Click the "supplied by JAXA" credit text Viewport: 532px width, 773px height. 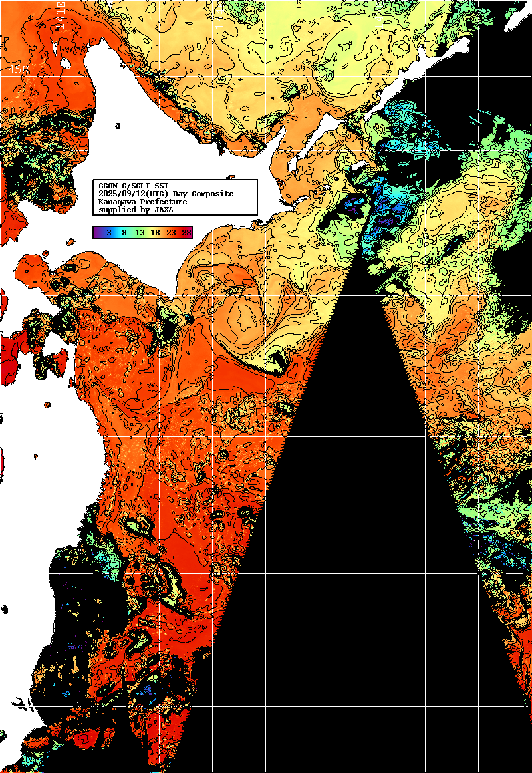pos(136,210)
